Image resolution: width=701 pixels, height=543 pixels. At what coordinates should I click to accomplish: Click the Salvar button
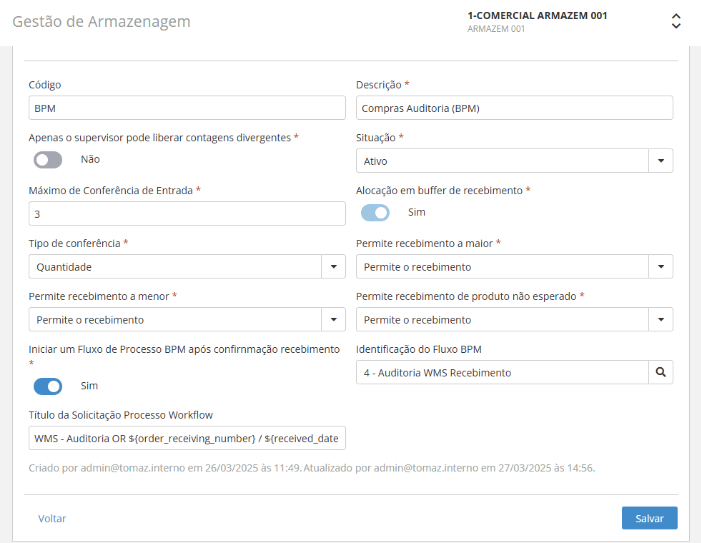(649, 518)
